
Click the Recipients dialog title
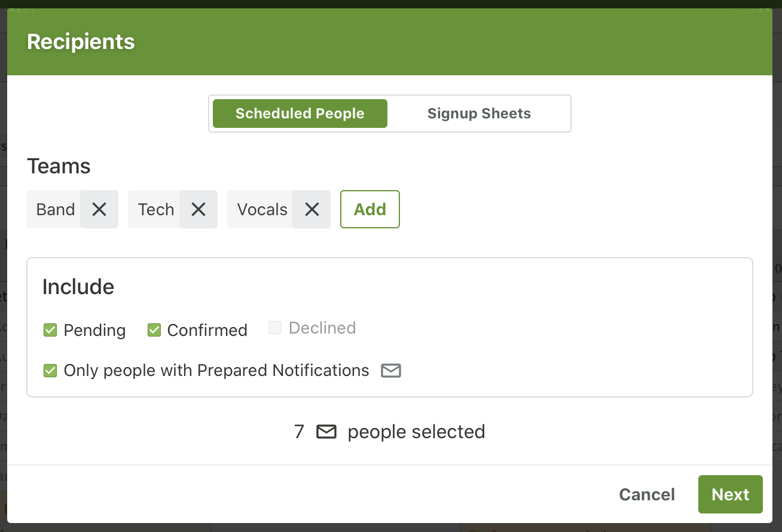[x=81, y=42]
